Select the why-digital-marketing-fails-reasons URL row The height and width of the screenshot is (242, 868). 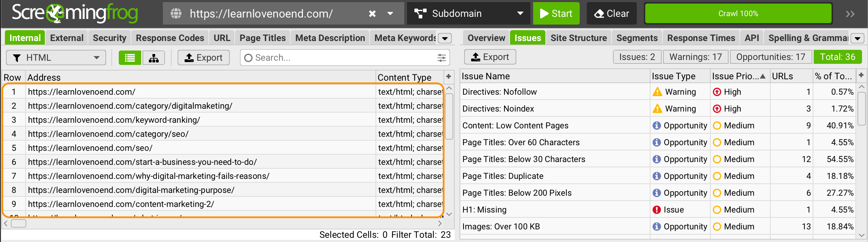coord(223,176)
